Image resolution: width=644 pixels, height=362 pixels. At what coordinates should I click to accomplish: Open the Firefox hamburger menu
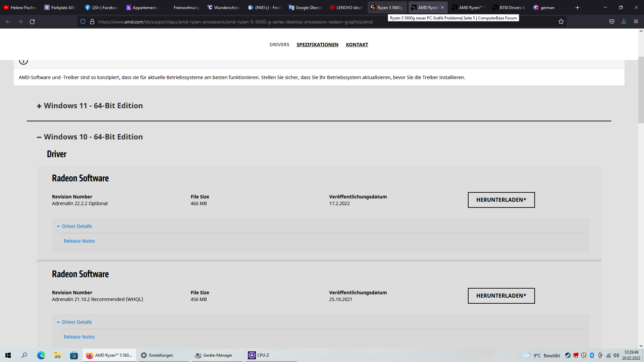click(x=636, y=22)
